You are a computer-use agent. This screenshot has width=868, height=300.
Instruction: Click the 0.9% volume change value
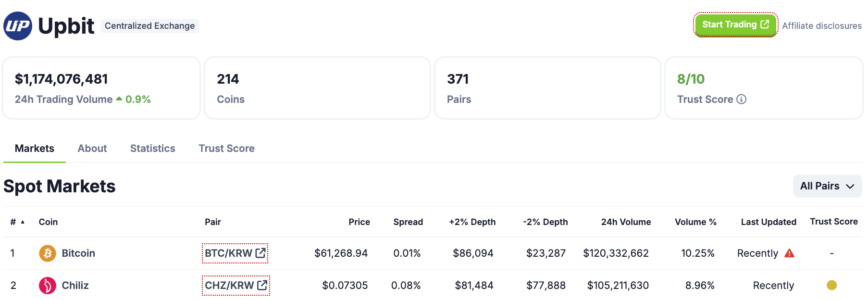(x=138, y=100)
